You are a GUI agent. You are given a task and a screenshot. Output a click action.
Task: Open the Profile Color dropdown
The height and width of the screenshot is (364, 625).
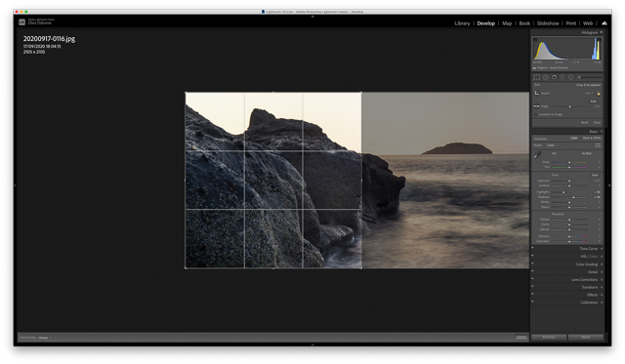[552, 145]
